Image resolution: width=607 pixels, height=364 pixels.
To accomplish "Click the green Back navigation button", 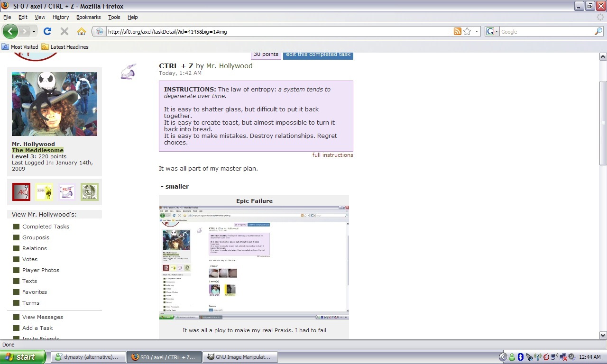I will [10, 31].
